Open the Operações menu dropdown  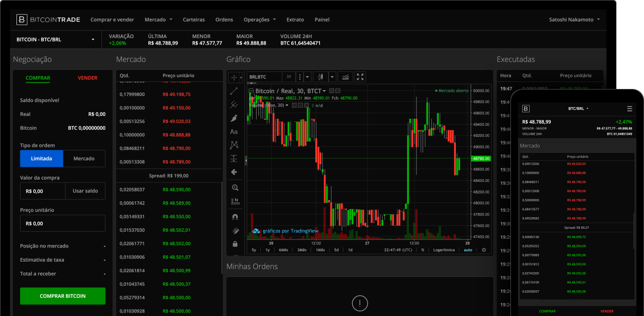pyautogui.click(x=260, y=19)
